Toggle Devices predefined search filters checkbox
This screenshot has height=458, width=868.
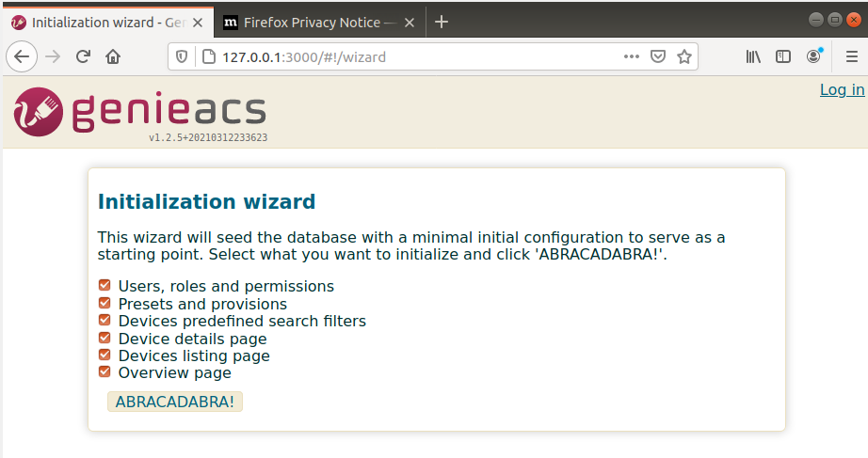coord(104,321)
